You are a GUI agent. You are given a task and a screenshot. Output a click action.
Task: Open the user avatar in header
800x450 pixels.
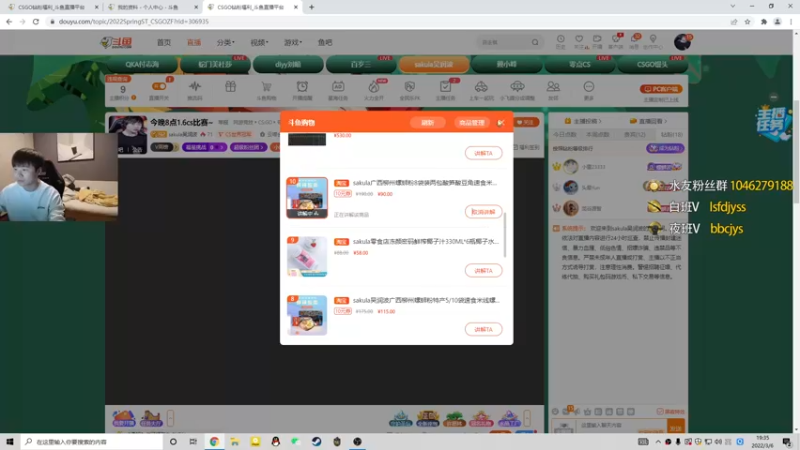(682, 42)
